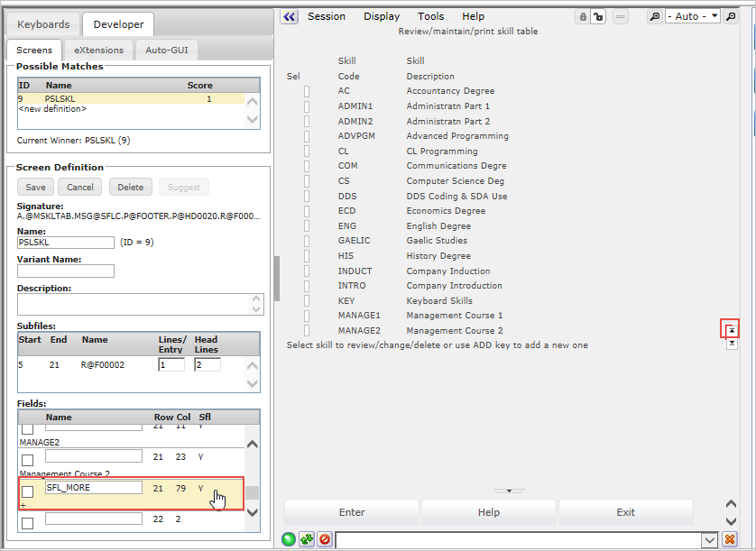Open the Display menu
This screenshot has height=551, width=756.
pos(382,16)
